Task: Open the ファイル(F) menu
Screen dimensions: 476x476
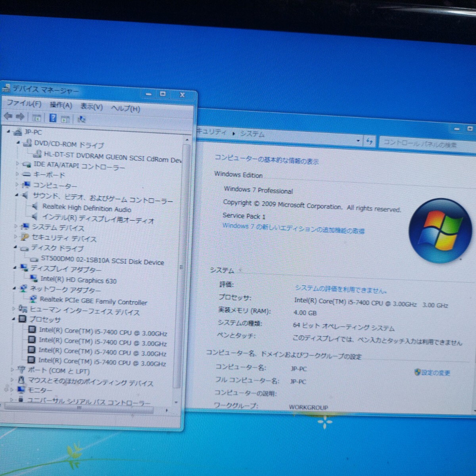Action: point(24,104)
